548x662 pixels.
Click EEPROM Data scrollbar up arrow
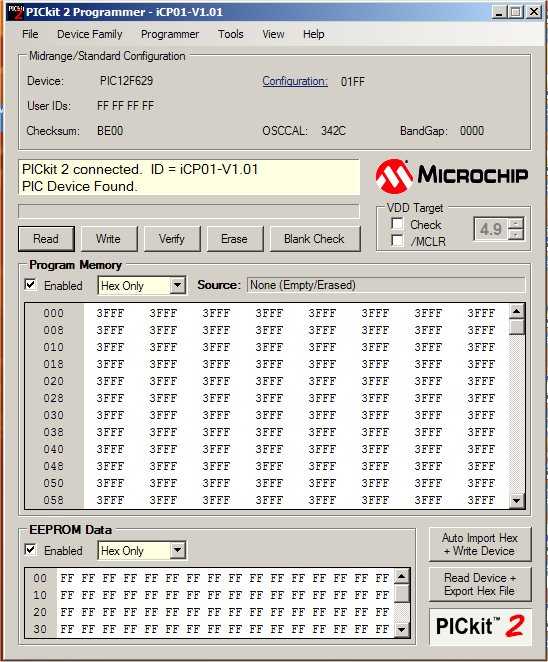point(402,576)
